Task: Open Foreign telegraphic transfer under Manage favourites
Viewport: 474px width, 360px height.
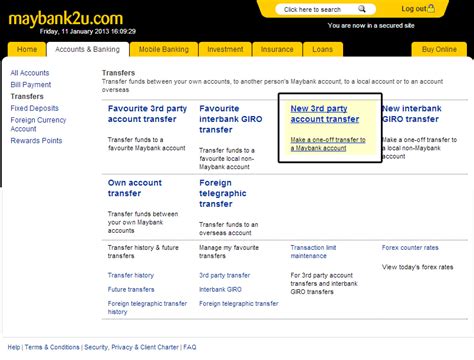Action: [x=239, y=303]
